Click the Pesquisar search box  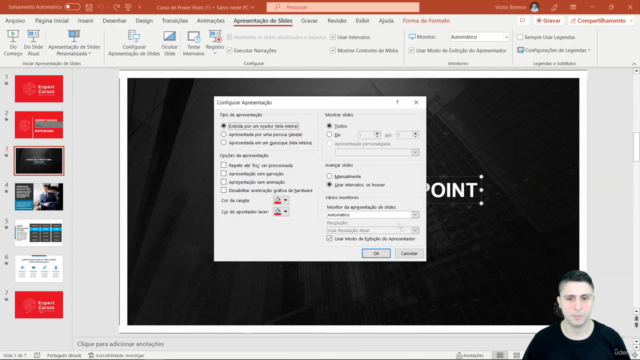point(343,7)
